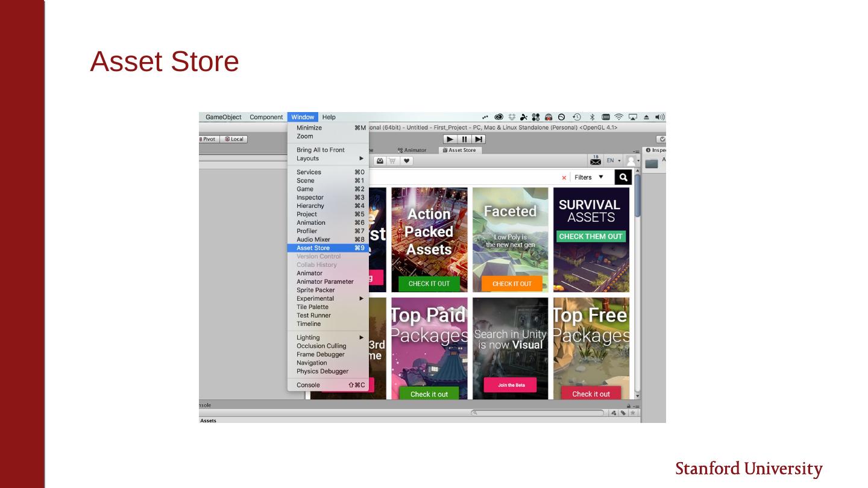Open the wish list heart icon
The image size is (868, 488).
click(407, 161)
